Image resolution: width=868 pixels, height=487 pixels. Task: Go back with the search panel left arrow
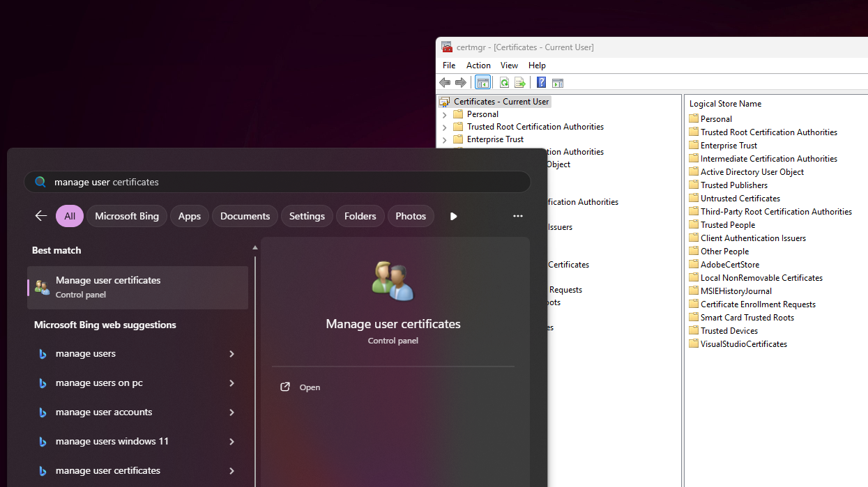[41, 216]
